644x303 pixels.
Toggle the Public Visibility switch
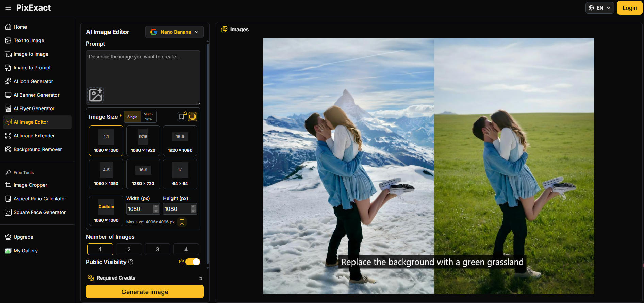[x=193, y=262]
